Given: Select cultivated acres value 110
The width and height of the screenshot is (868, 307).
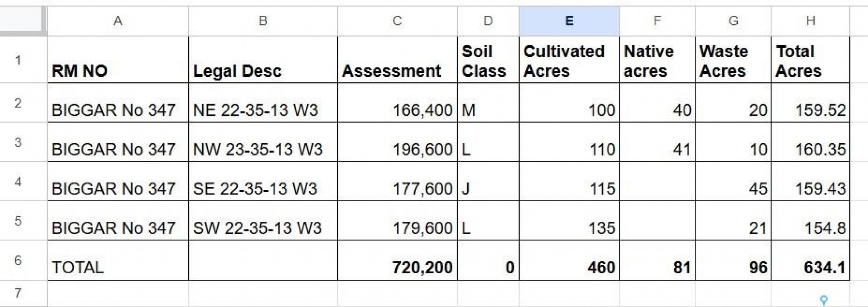Looking at the screenshot, I should point(569,142).
